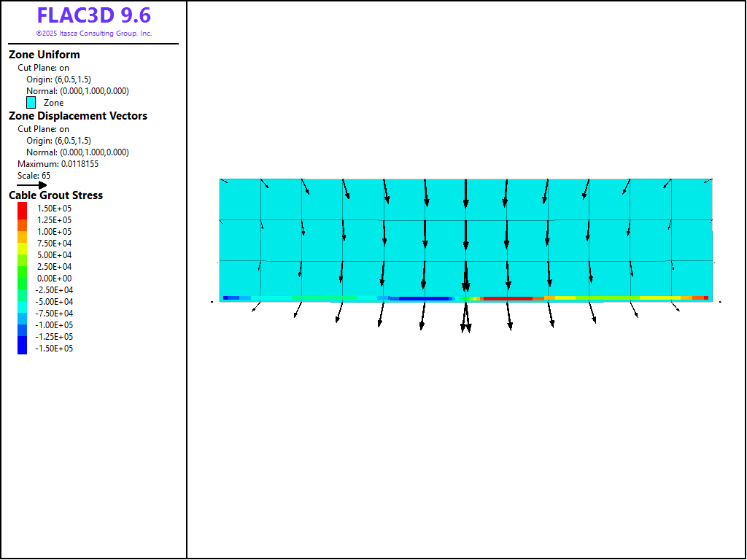Select the dark blue -1.50E+05 legend color
Screen dimensions: 747x560
pos(22,348)
